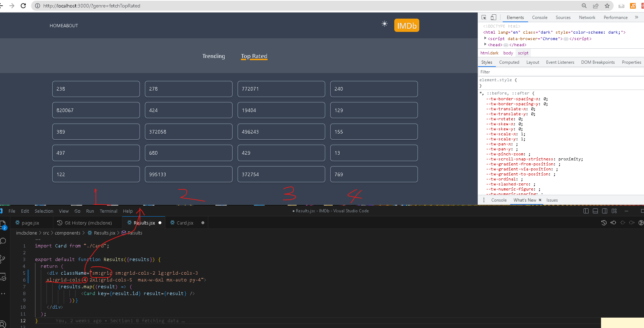
Task: Select body in the DOM breadcrumb
Action: pos(508,53)
